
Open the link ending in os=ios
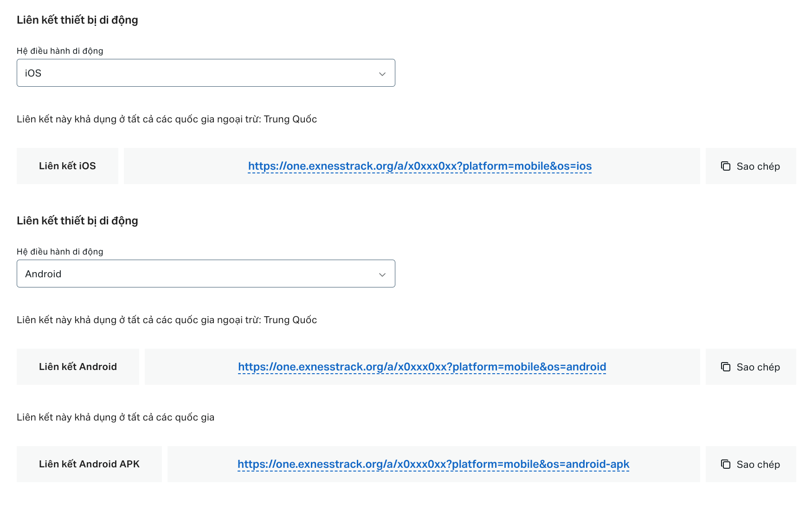pyautogui.click(x=420, y=166)
